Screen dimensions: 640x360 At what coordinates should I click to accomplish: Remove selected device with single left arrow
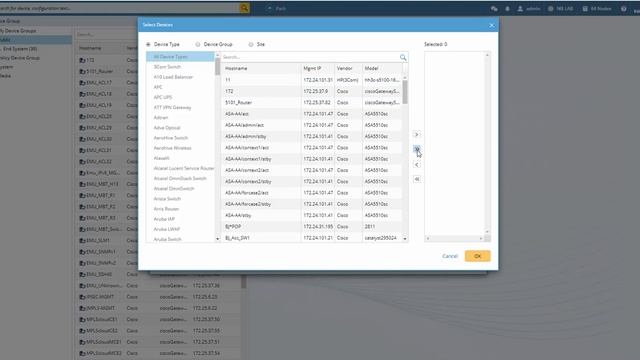click(x=416, y=164)
